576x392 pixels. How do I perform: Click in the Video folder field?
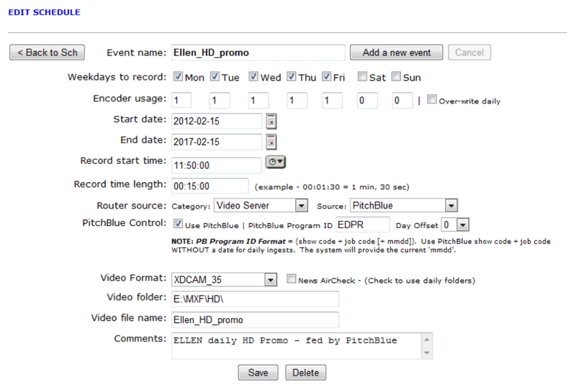tap(256, 299)
